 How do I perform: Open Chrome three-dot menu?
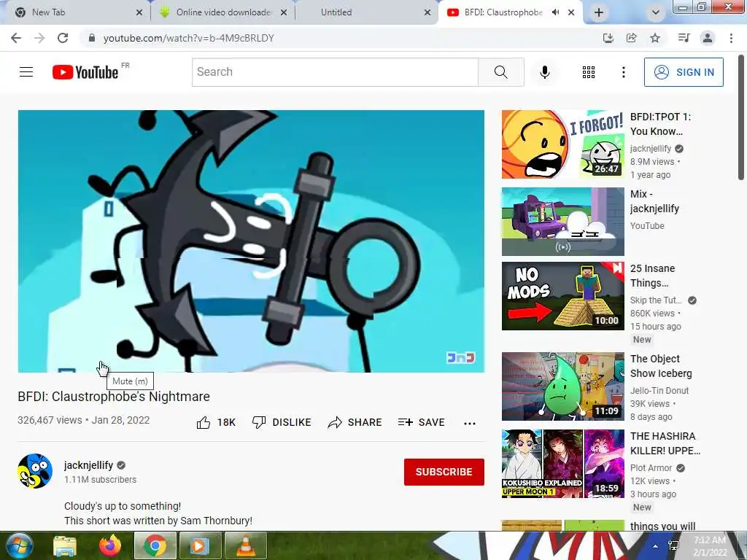(x=731, y=38)
